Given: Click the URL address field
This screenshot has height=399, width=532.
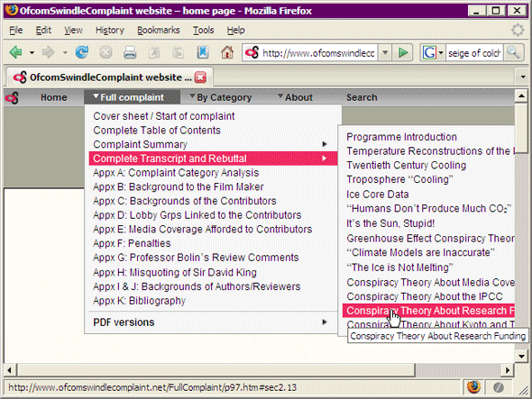Looking at the screenshot, I should pos(318,53).
